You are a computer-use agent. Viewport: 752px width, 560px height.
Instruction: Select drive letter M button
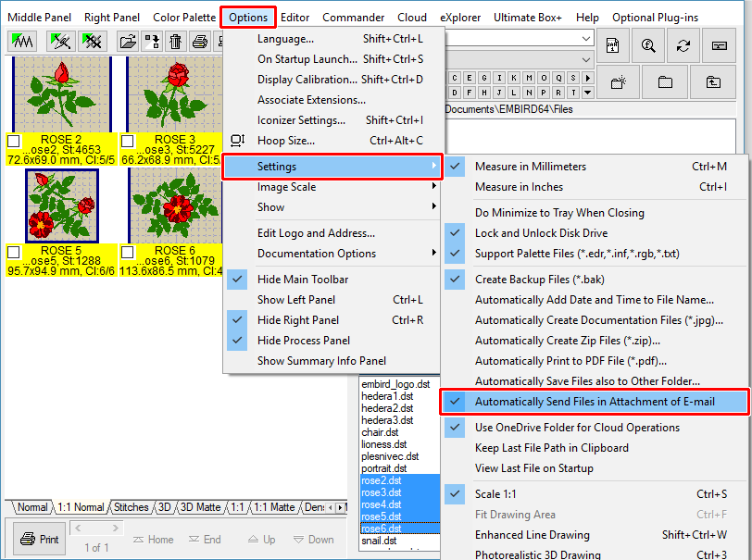pos(529,78)
